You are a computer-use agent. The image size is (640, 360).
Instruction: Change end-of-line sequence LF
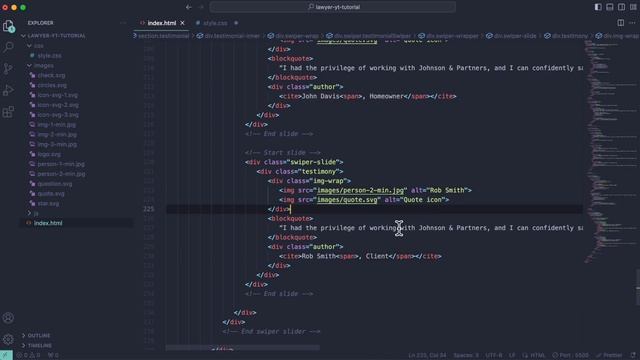(x=512, y=356)
